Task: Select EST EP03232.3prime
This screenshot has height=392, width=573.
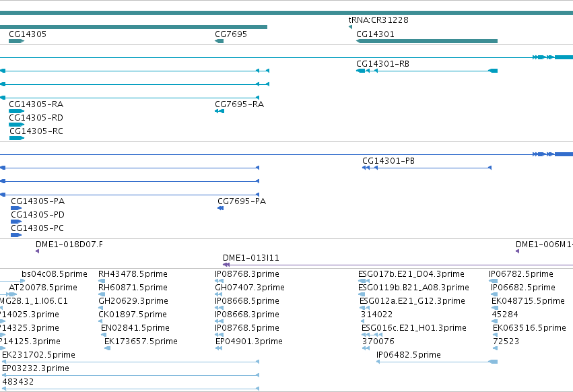Action: pos(36,368)
